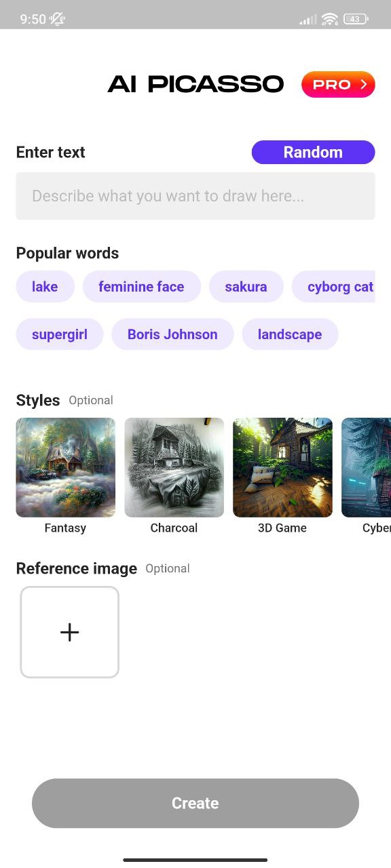Tap the plus icon to add reference image
The image size is (391, 868).
[x=69, y=631]
